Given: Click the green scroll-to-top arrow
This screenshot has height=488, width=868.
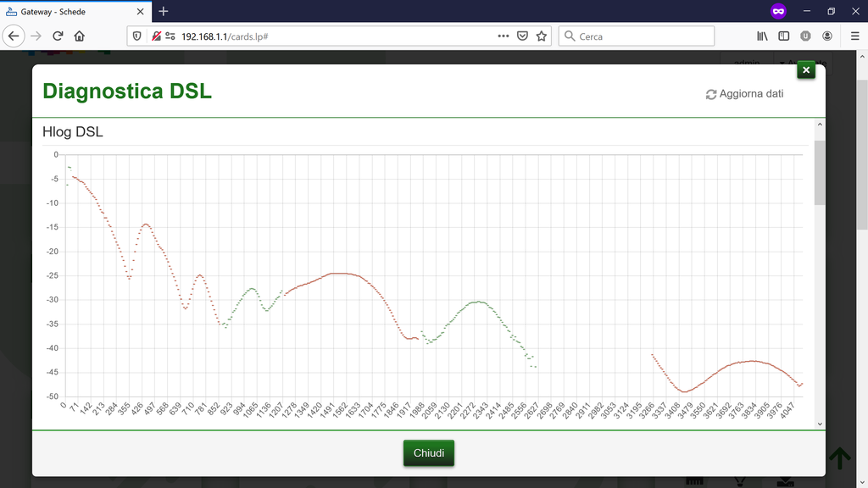Looking at the screenshot, I should click(x=839, y=458).
